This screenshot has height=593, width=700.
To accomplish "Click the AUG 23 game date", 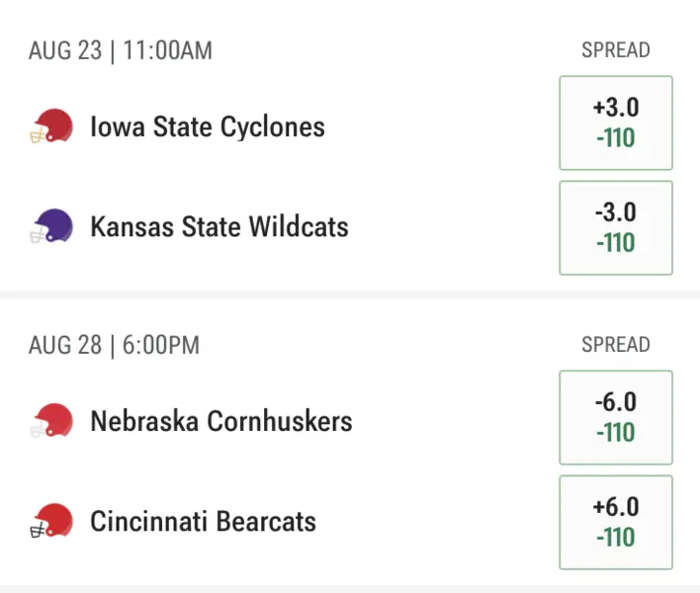I will (x=65, y=50).
